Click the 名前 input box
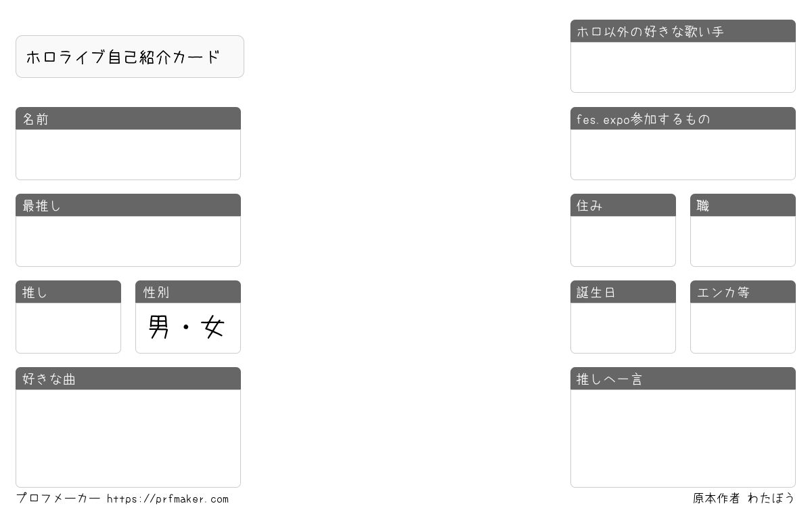The image size is (812, 508). coord(128,154)
